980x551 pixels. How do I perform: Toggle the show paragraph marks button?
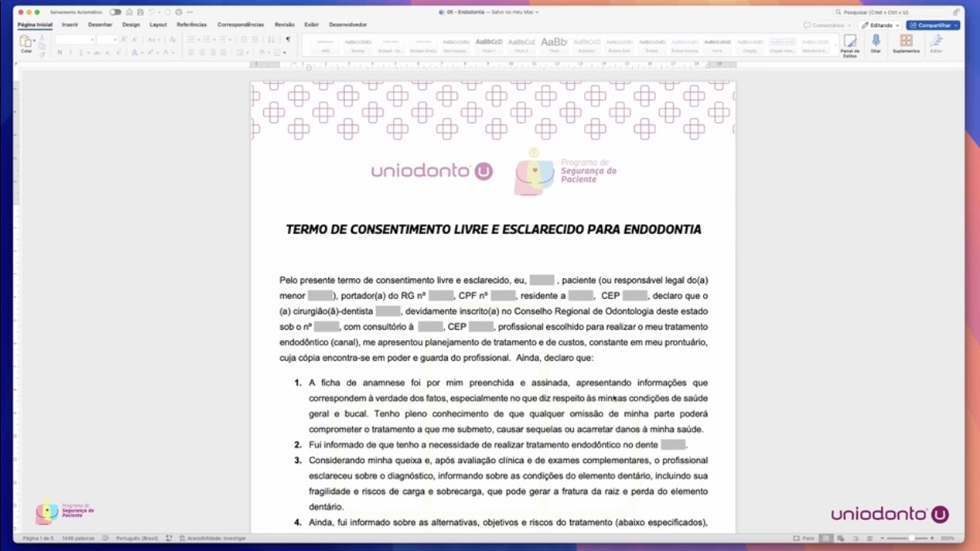[x=288, y=40]
